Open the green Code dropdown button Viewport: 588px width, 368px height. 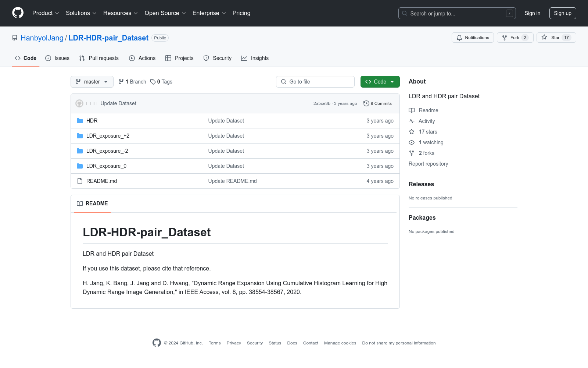(x=380, y=82)
